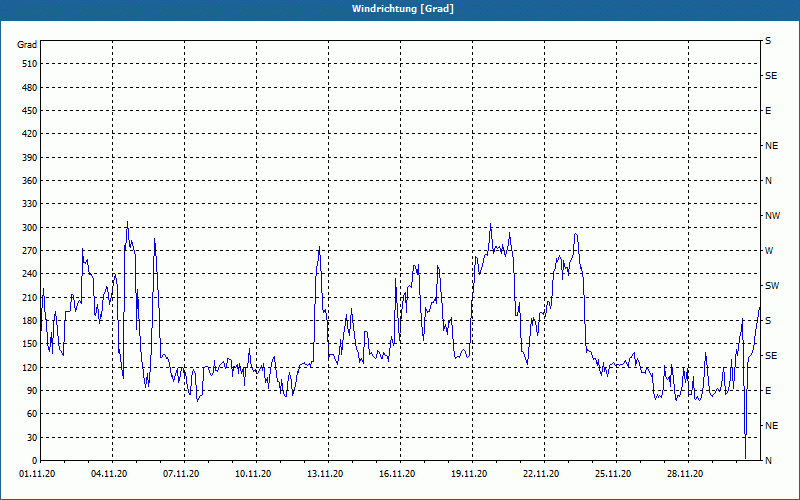Click the 13.11.20 date label
This screenshot has width=800, height=500.
pos(325,474)
